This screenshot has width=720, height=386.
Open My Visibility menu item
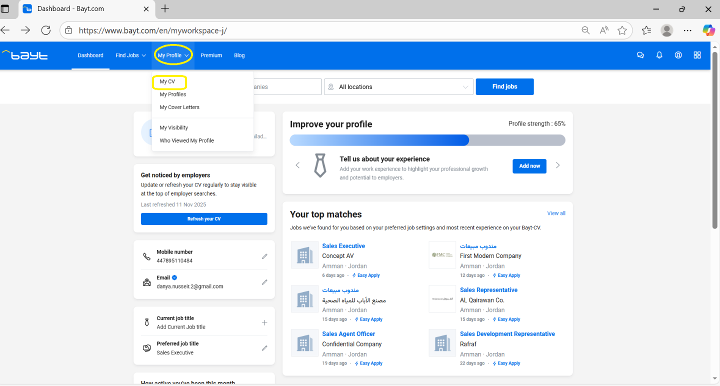pos(174,128)
